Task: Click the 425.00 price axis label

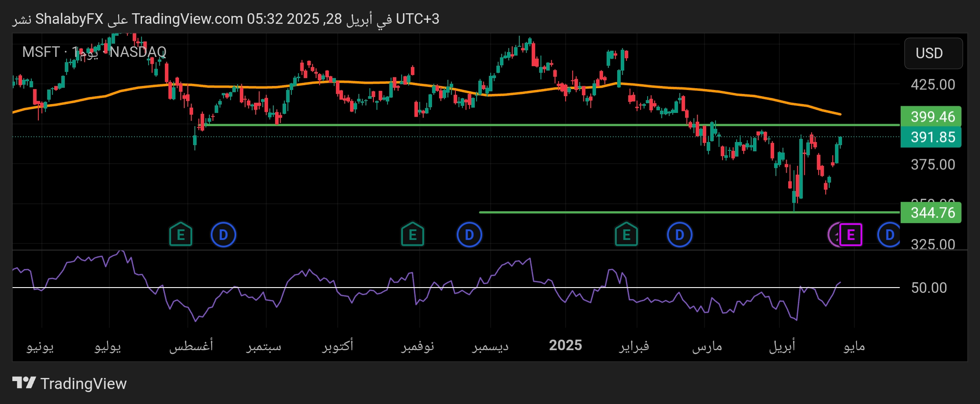Action: point(933,84)
